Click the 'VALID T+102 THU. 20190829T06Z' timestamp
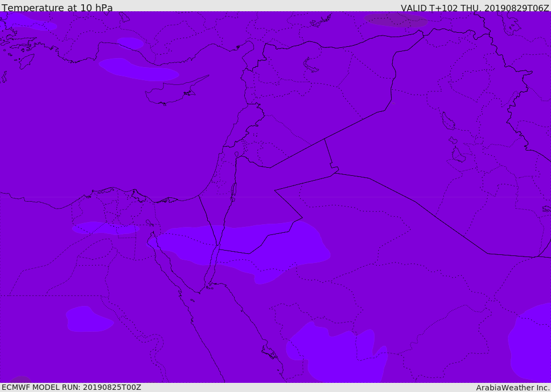The height and width of the screenshot is (392, 551). [475, 8]
